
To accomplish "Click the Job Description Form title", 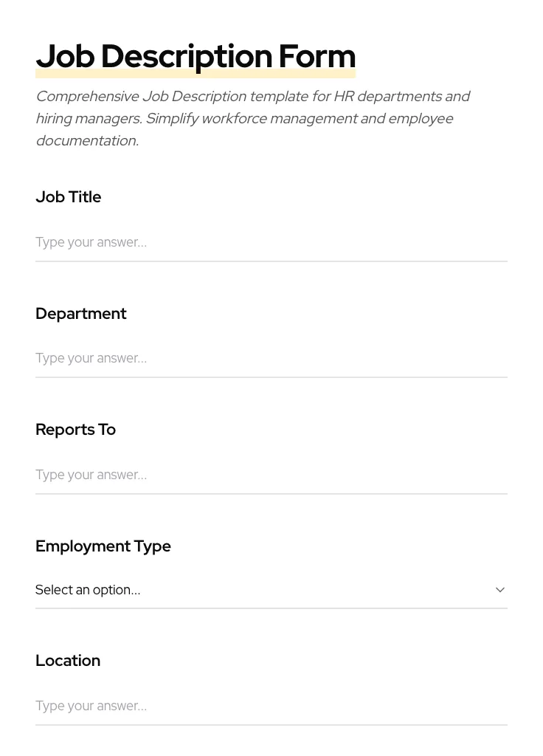I will click(x=196, y=56).
